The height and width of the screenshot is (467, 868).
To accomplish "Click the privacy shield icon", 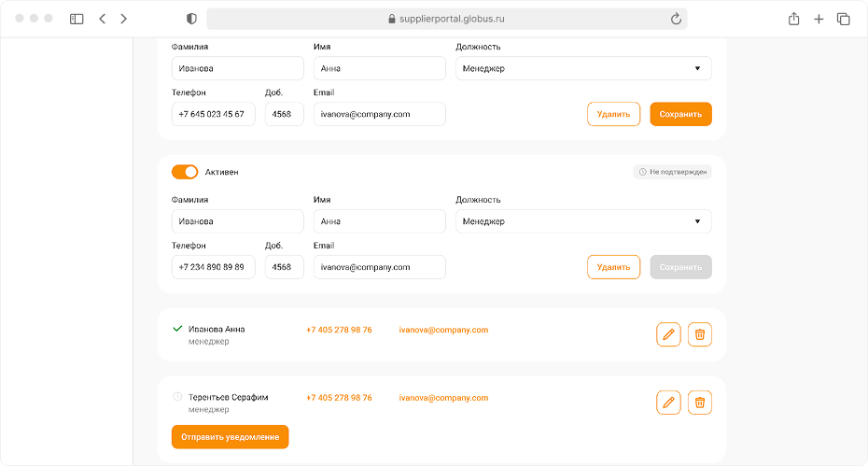I will [191, 19].
